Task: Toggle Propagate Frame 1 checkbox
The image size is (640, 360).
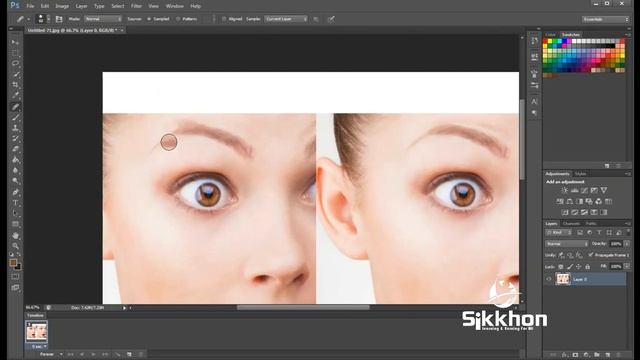Action: click(x=591, y=255)
